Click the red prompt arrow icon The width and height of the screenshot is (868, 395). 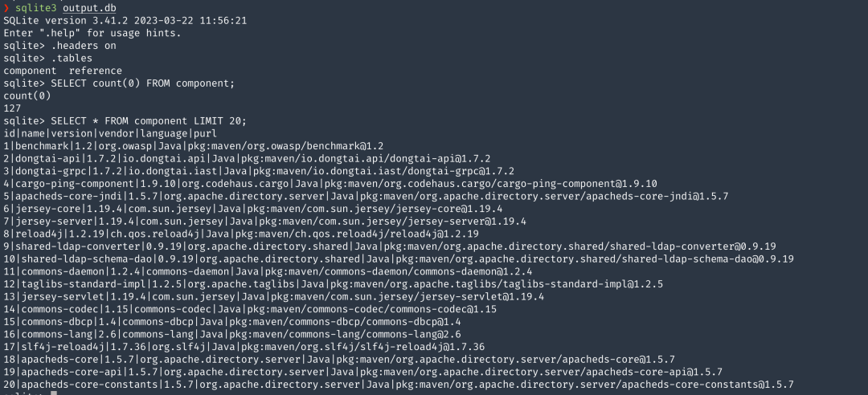point(6,7)
